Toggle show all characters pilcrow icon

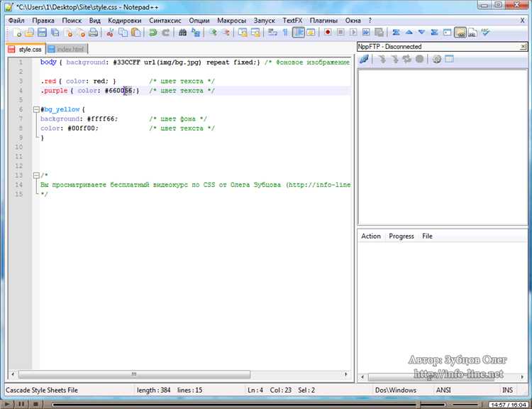click(x=286, y=33)
